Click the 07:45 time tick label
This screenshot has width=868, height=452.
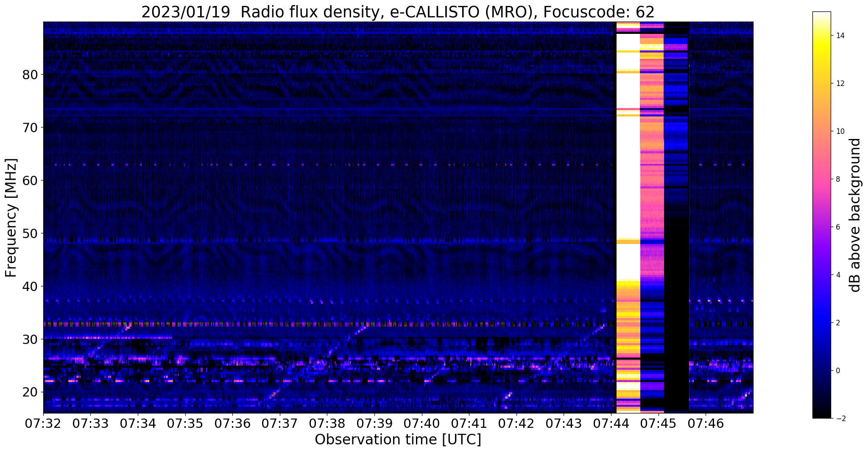(659, 423)
